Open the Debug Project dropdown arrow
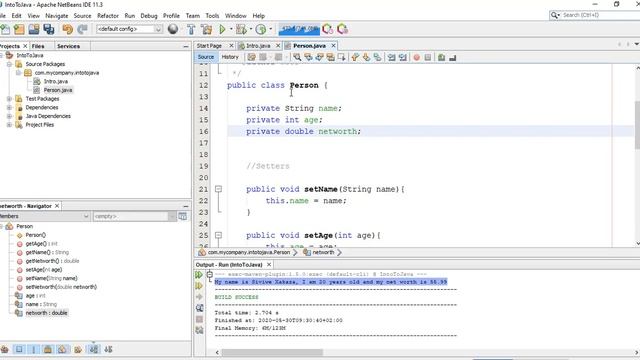The width and height of the screenshot is (640, 360). [251, 29]
